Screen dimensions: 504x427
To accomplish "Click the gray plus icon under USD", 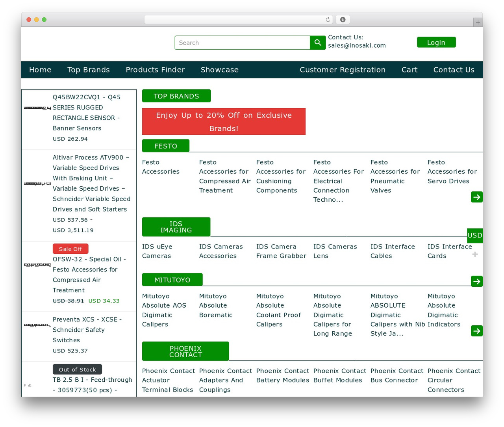I will point(475,254).
